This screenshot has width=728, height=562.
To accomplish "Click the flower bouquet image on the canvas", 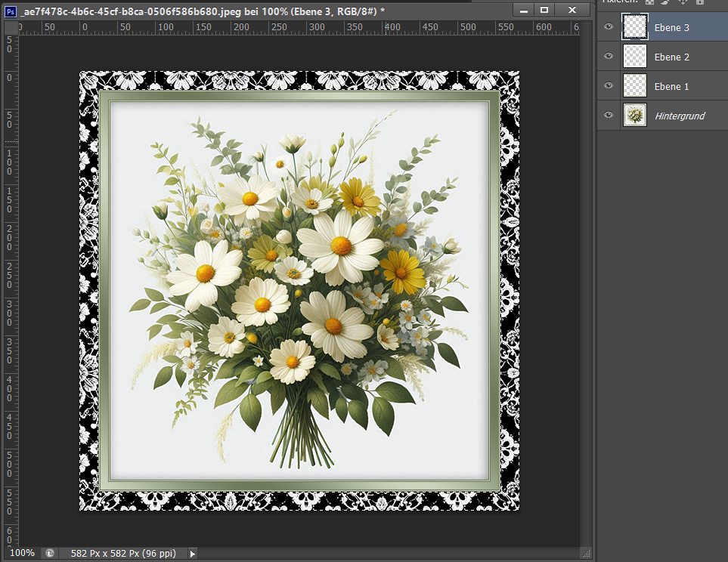I will 299,291.
